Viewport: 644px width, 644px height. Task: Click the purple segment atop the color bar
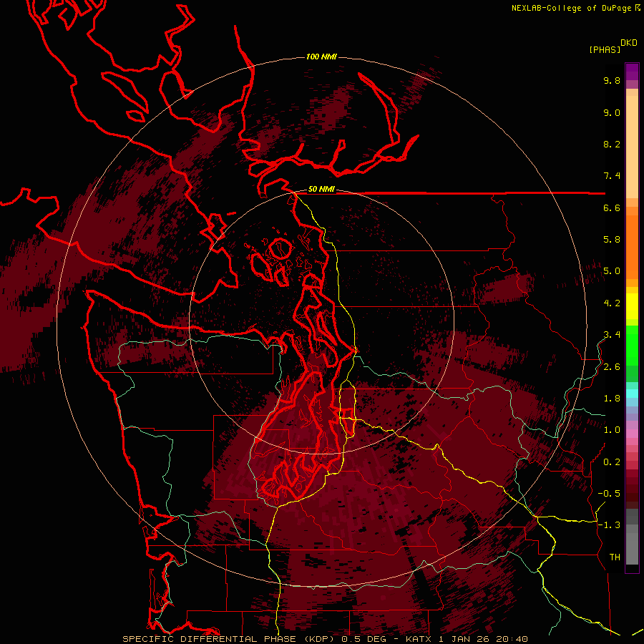pos(632,72)
